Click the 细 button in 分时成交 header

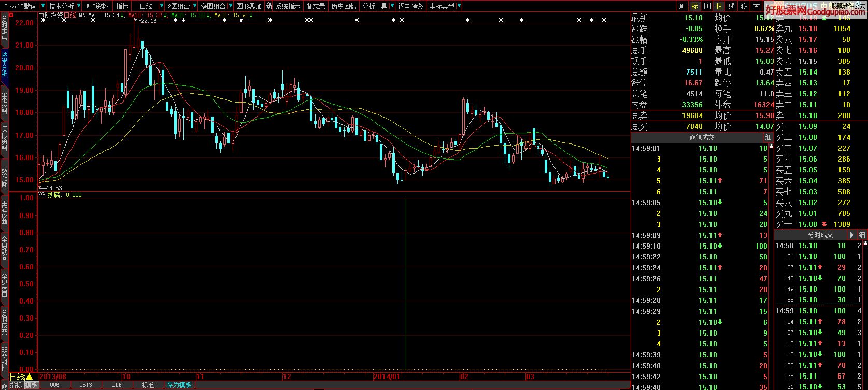point(861,235)
